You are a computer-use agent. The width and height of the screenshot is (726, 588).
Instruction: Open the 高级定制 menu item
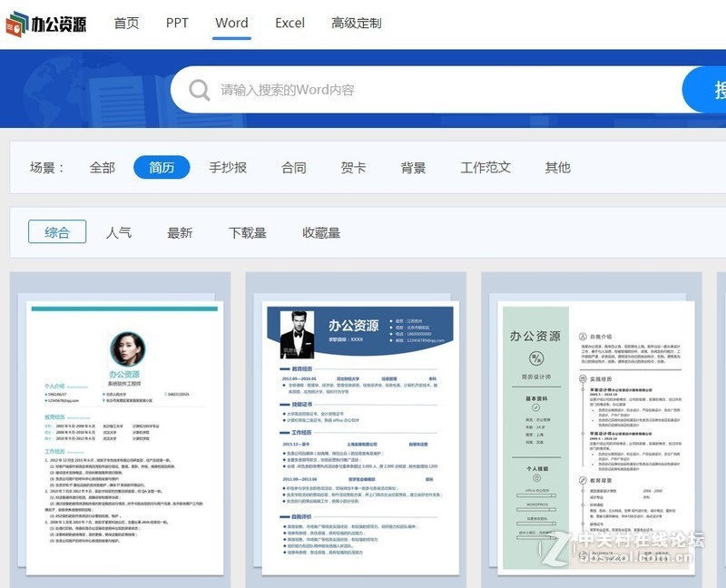click(x=354, y=24)
